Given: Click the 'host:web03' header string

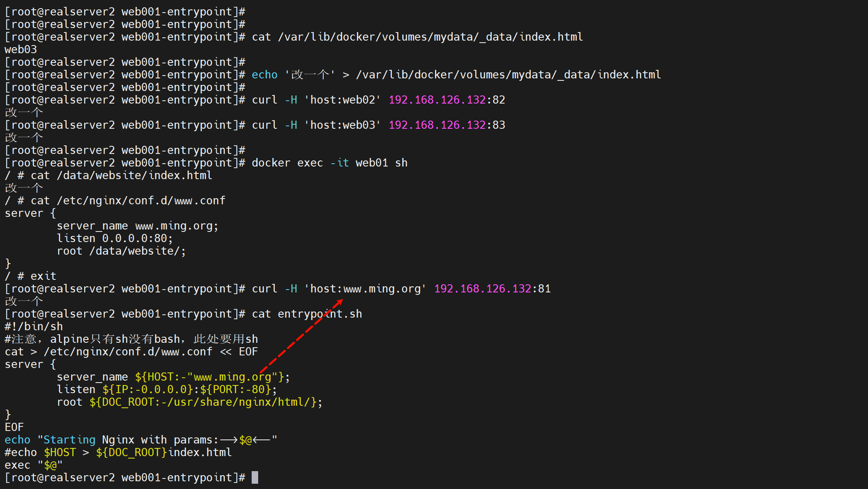Looking at the screenshot, I should pos(342,125).
